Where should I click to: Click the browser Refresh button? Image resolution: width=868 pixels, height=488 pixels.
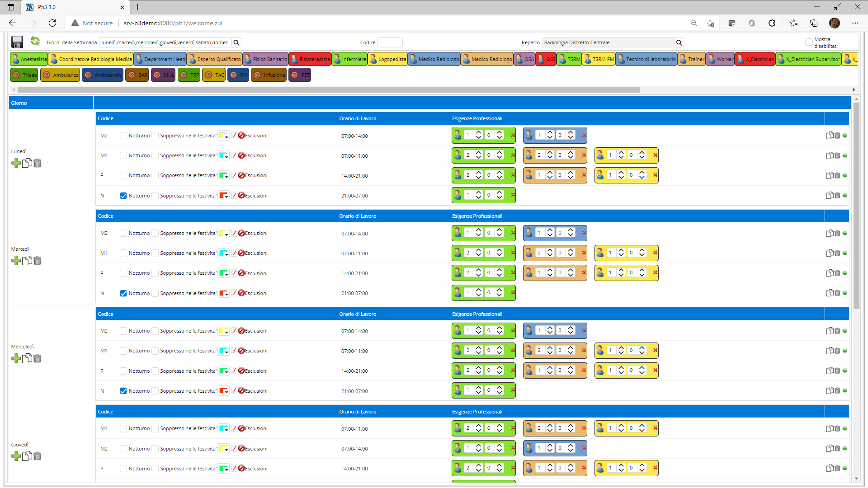point(52,23)
